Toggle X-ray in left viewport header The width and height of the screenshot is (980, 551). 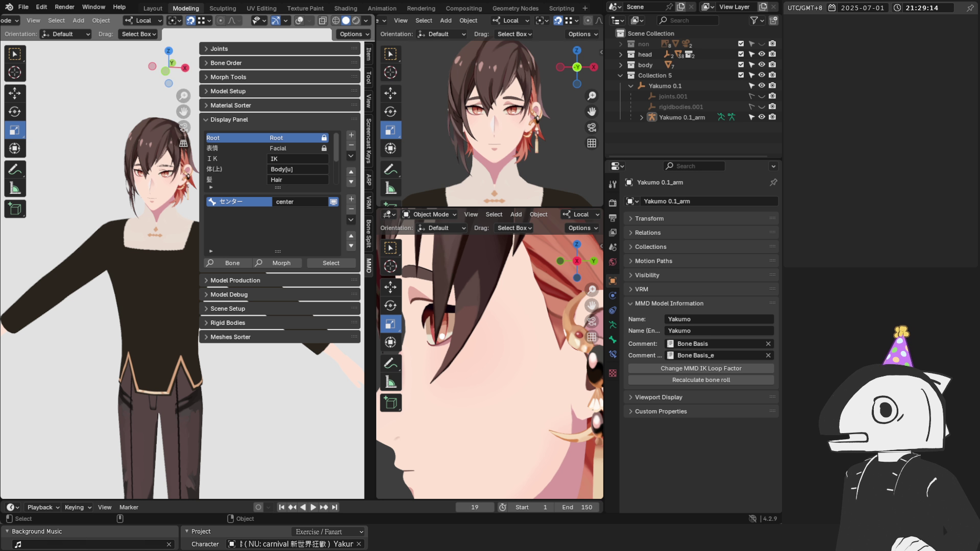coord(323,20)
